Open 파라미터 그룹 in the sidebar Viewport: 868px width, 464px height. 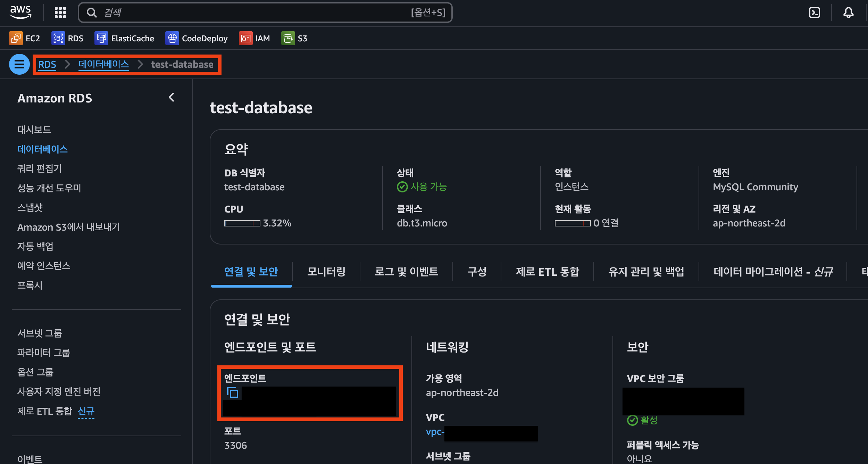tap(44, 353)
